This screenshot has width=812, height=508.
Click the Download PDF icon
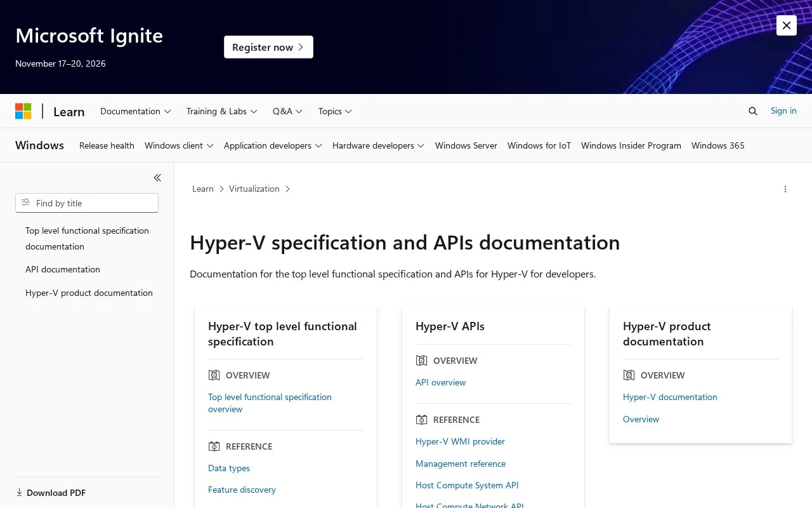pos(19,492)
